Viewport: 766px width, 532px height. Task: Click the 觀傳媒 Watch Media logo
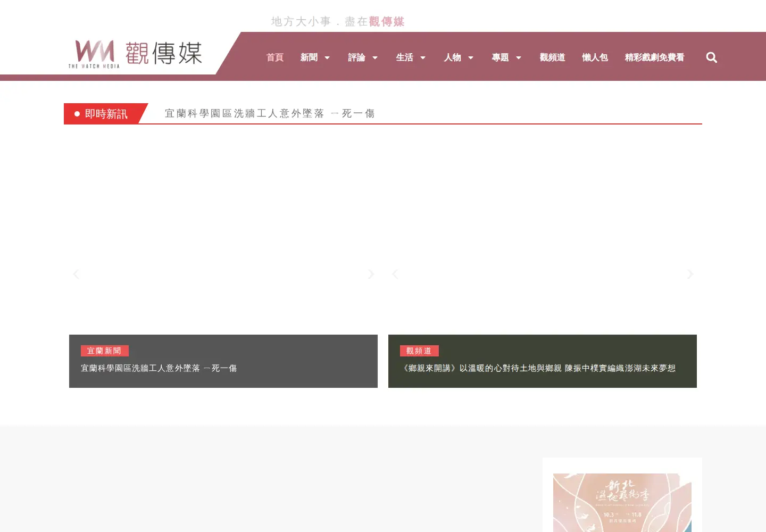[x=135, y=54]
